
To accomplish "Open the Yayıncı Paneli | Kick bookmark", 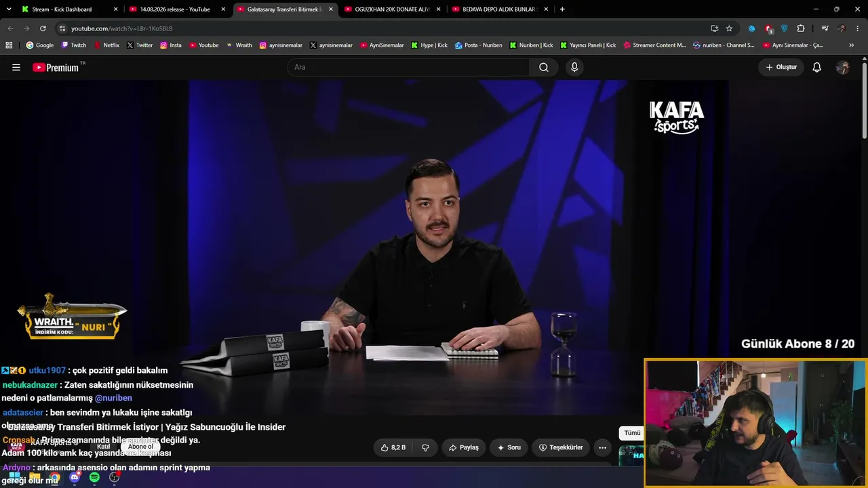I will coord(588,45).
